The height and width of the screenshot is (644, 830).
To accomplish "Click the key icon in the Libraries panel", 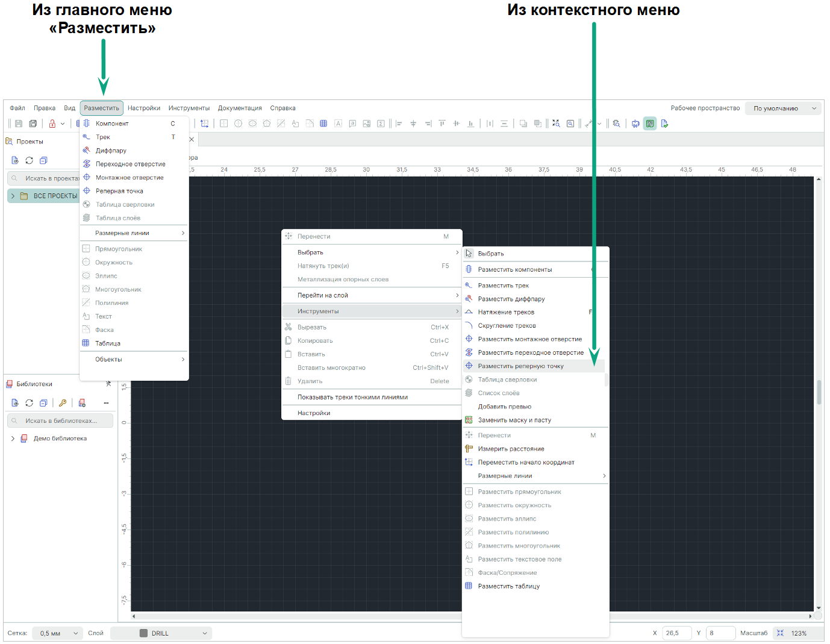I will point(63,402).
